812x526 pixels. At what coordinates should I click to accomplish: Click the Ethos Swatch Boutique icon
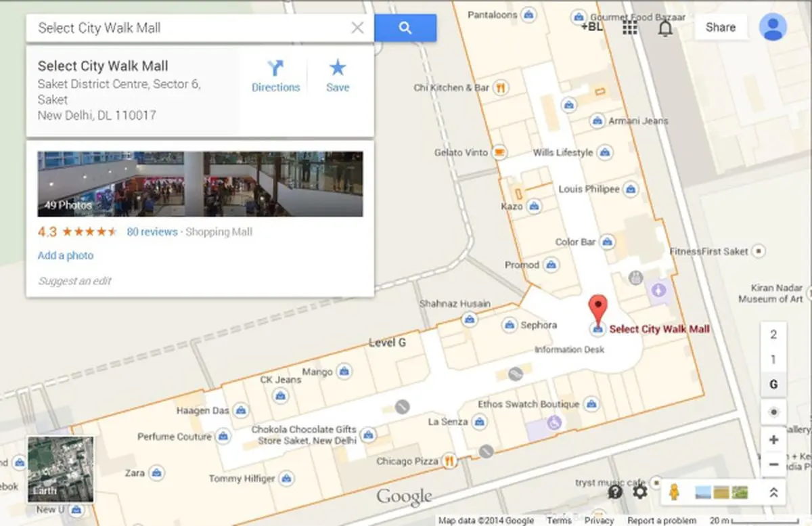[x=592, y=404]
